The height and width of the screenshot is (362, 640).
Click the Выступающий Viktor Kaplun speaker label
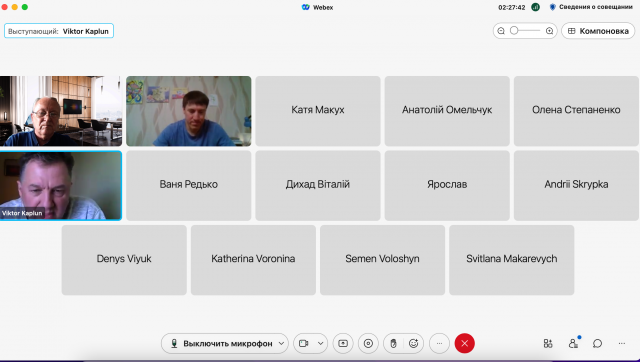(x=59, y=31)
